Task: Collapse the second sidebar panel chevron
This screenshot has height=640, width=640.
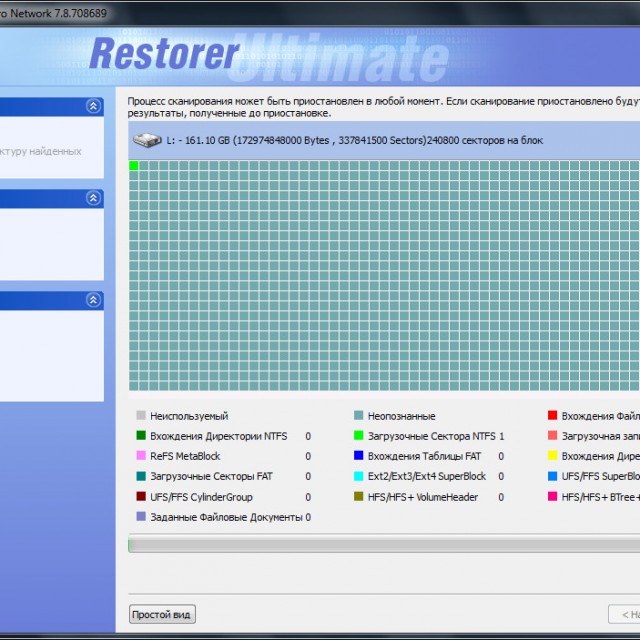Action: point(93,198)
